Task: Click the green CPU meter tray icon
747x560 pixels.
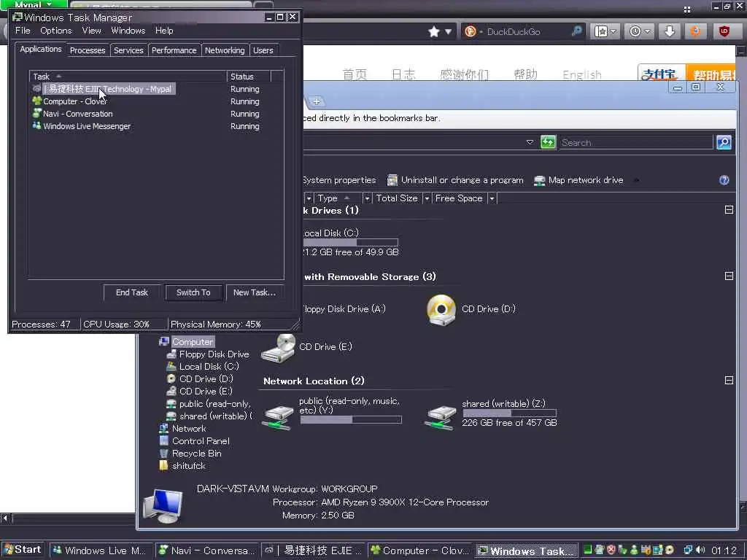Action: 588,550
